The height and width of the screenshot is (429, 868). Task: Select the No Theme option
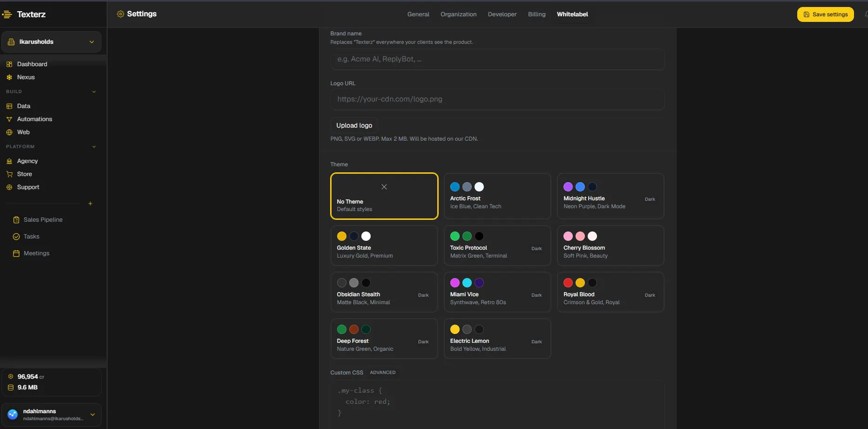point(384,196)
